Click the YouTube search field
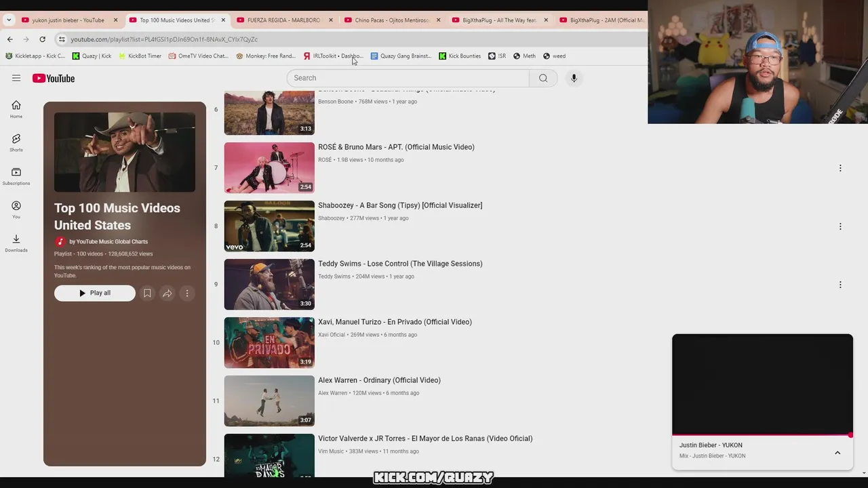 tap(408, 78)
